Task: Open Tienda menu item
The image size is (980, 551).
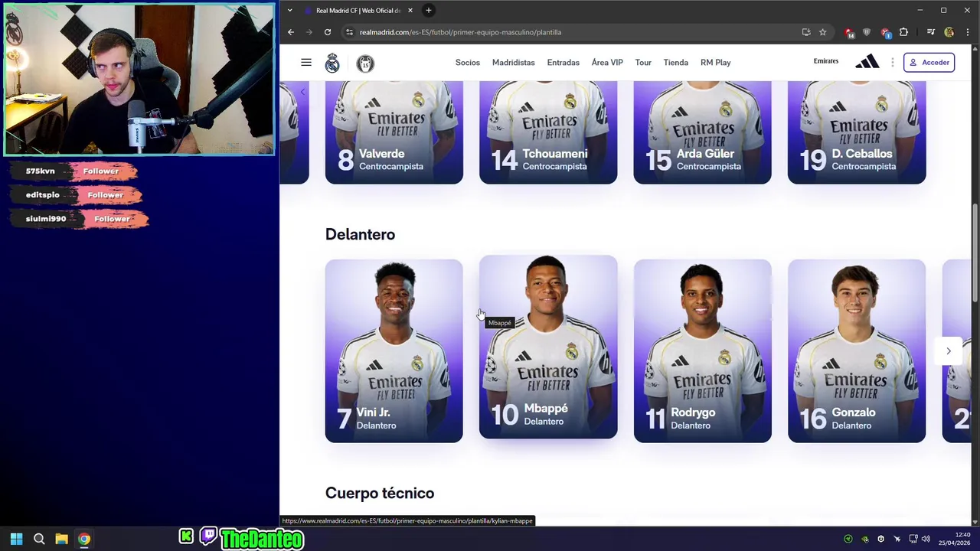Action: [x=676, y=62]
